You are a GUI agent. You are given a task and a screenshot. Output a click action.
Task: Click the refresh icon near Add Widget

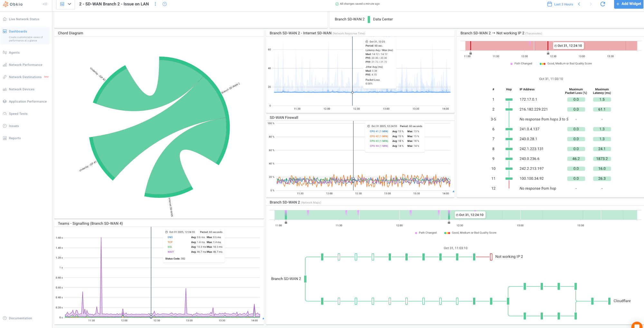[603, 4]
